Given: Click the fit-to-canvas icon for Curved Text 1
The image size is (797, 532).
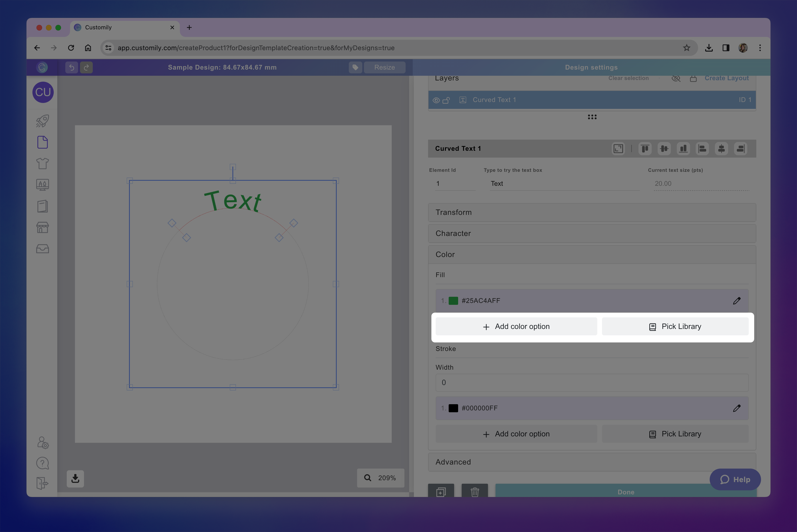Looking at the screenshot, I should click(x=618, y=149).
